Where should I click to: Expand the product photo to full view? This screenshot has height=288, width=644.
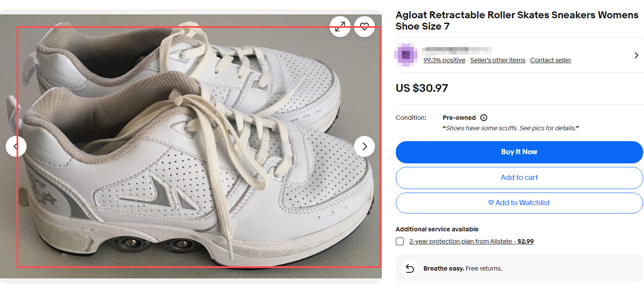click(340, 27)
